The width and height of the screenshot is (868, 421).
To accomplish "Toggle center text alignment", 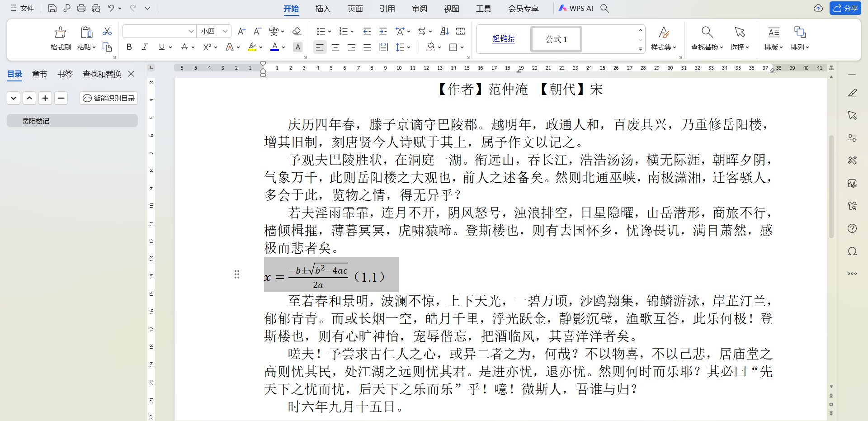I will pyautogui.click(x=335, y=47).
